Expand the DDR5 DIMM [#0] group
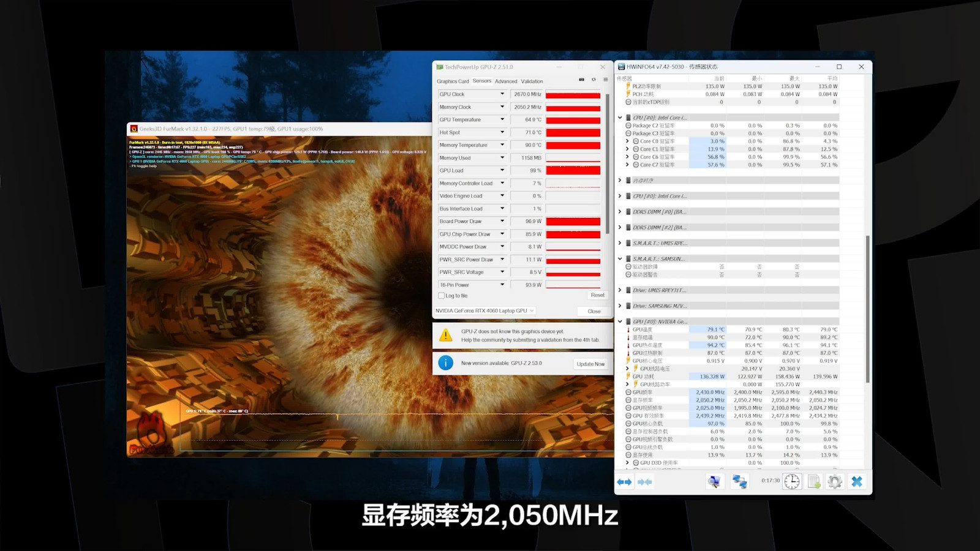The height and width of the screenshot is (551, 980). (x=620, y=212)
